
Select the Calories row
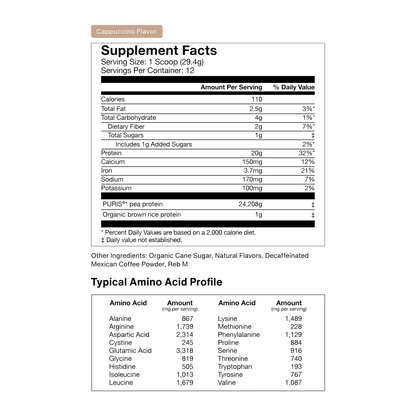tap(208, 99)
